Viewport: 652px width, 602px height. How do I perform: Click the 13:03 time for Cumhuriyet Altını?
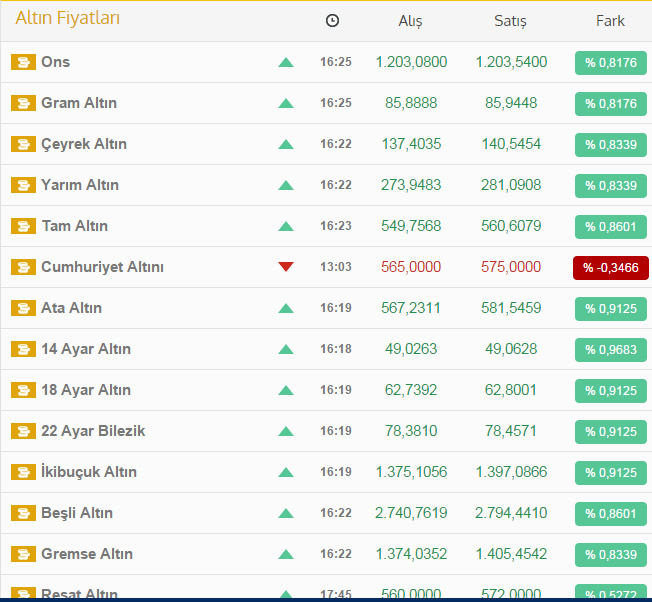point(336,266)
